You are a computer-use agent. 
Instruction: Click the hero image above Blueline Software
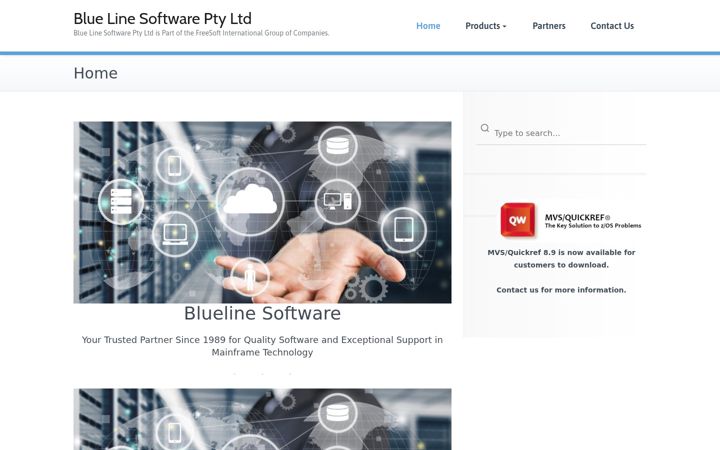click(x=262, y=212)
